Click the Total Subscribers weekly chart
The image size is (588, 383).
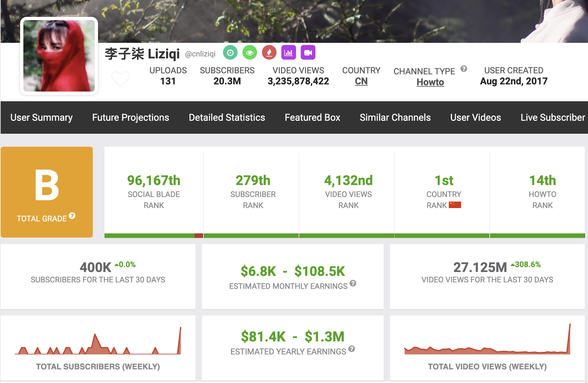pyautogui.click(x=98, y=341)
